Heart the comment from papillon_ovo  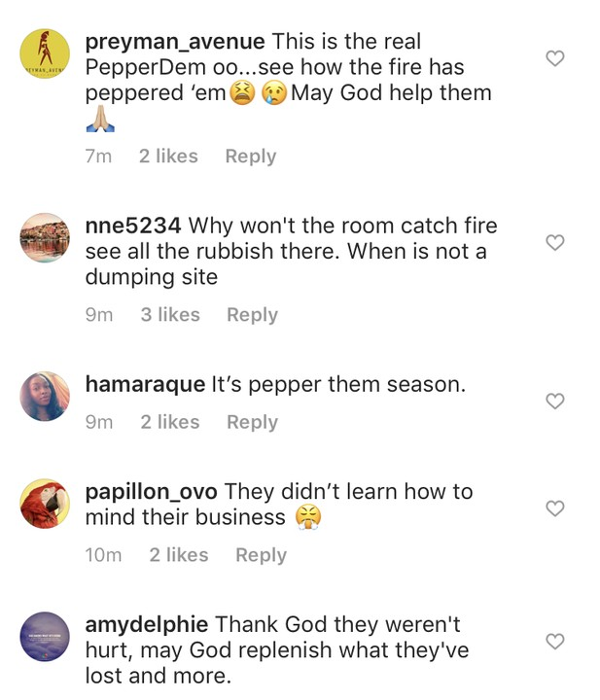(x=554, y=508)
